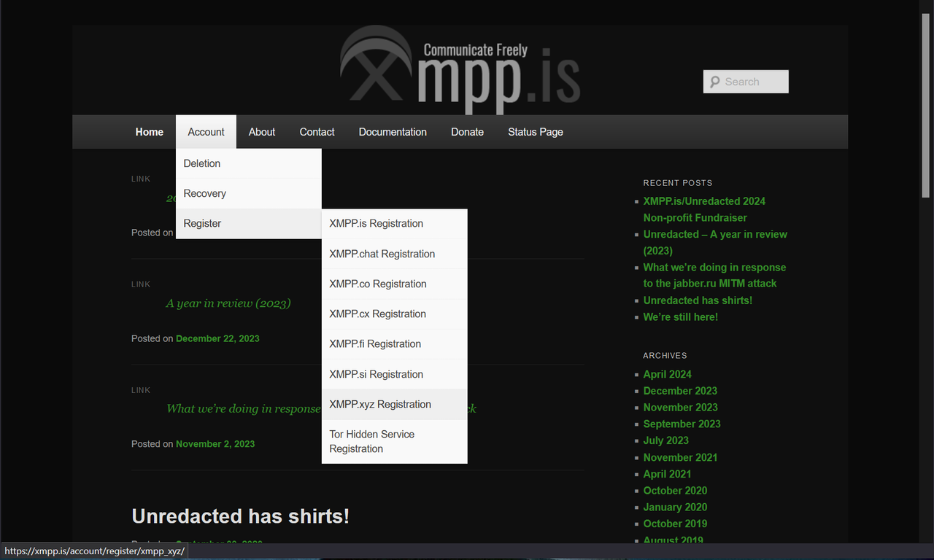
Task: Click the XMPP.is logo banner
Action: (460, 70)
